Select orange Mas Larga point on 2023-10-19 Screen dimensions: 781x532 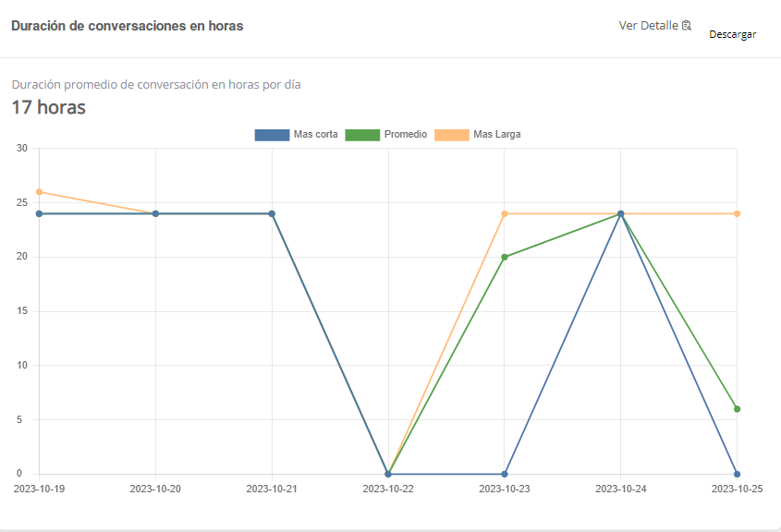[x=39, y=192]
